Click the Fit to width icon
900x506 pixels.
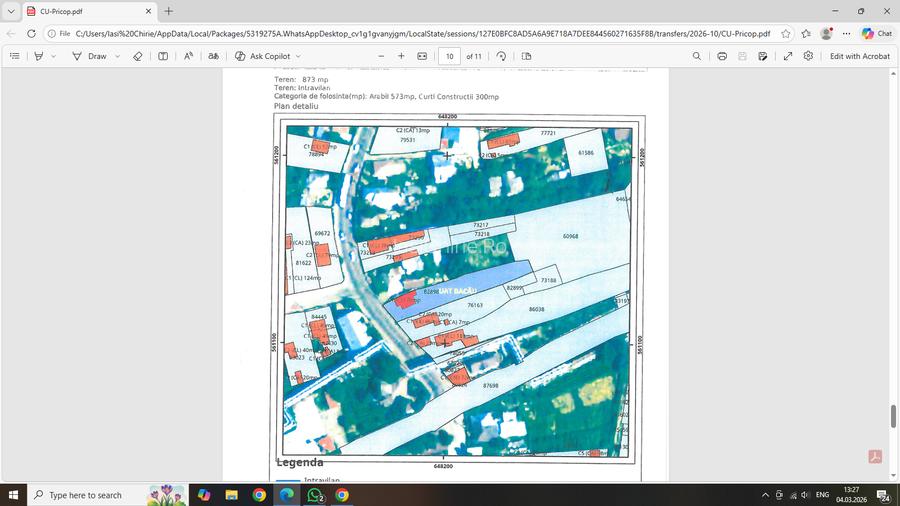coord(422,56)
